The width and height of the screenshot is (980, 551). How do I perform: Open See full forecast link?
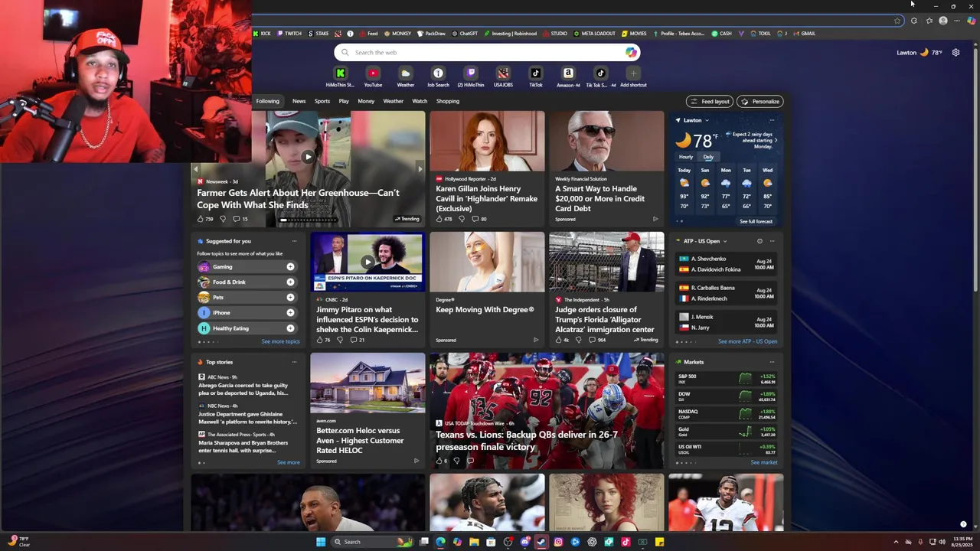[x=756, y=221]
